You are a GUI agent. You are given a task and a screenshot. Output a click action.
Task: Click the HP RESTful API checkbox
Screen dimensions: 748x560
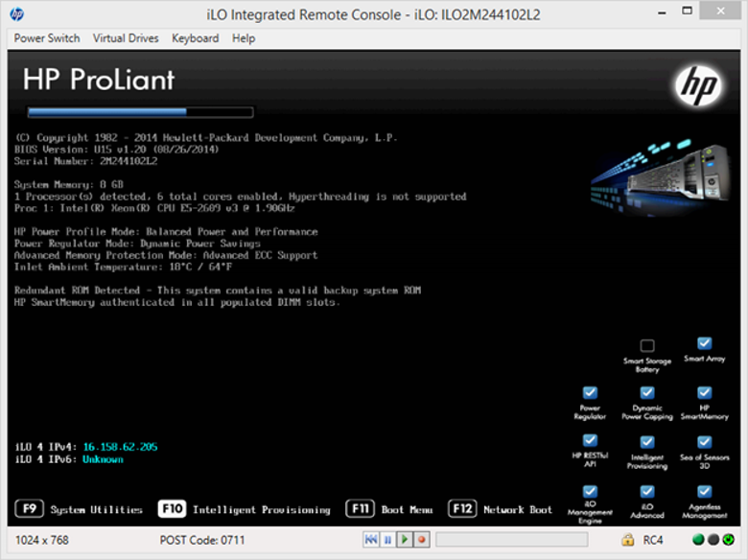(x=590, y=440)
